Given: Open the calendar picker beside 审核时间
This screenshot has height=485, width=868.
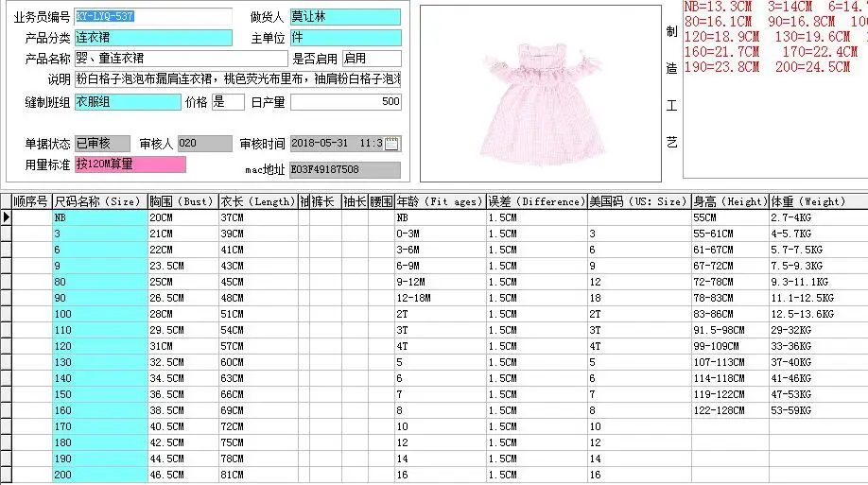Looking at the screenshot, I should tap(391, 144).
